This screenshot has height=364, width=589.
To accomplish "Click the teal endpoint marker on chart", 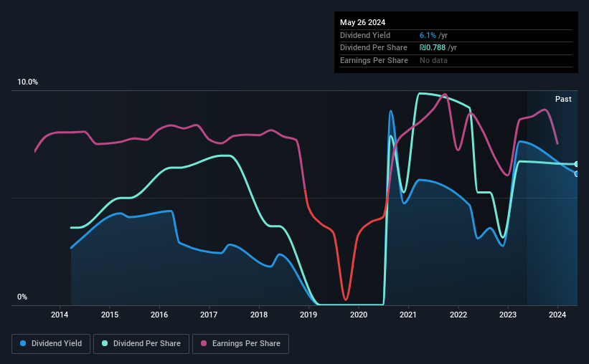I will (576, 164).
